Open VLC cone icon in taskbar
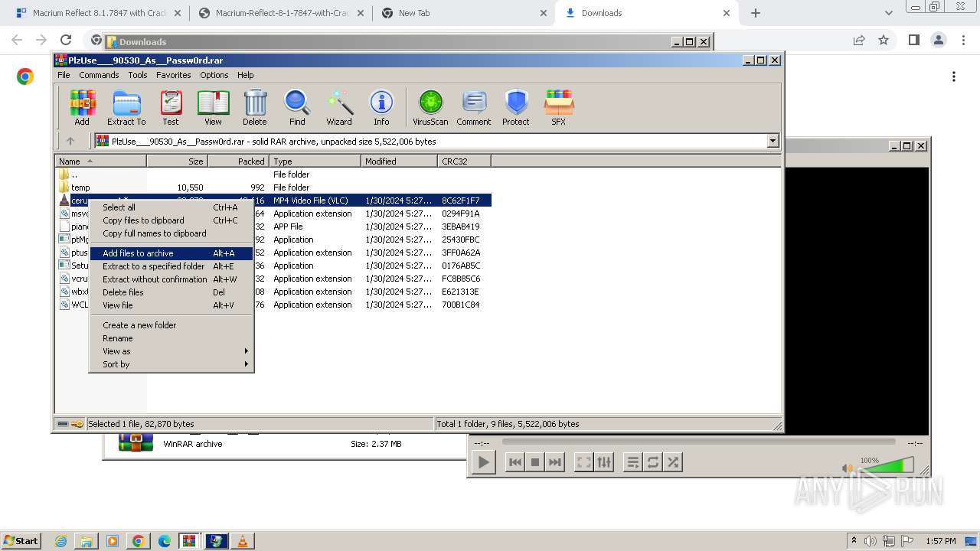The width and height of the screenshot is (980, 551). tap(243, 541)
